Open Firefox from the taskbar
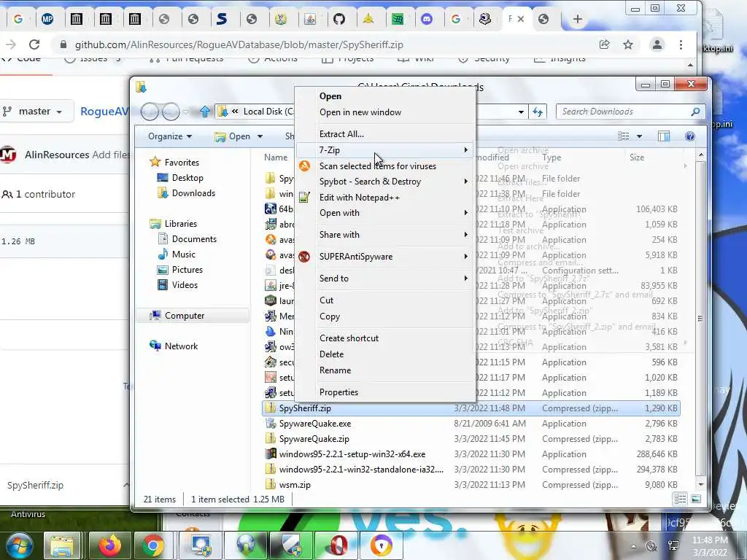 109,545
